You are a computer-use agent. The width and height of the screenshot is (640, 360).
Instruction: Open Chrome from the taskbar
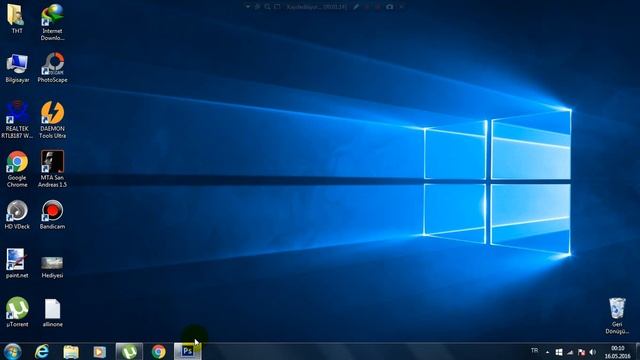[x=158, y=351]
